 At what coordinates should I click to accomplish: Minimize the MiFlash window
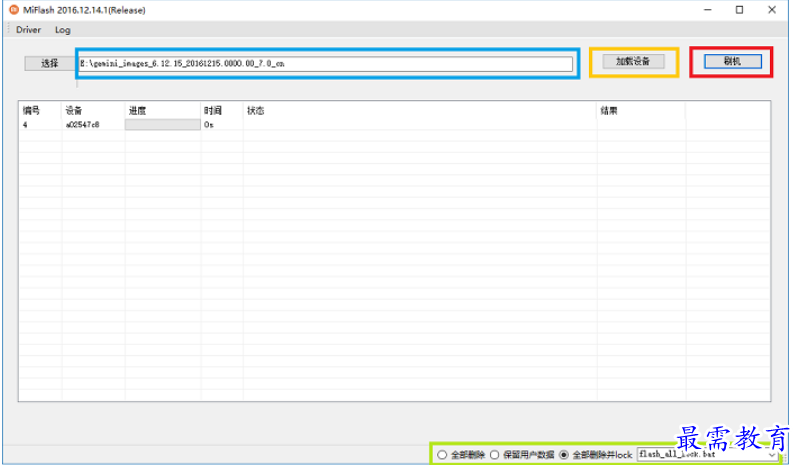pyautogui.click(x=707, y=10)
